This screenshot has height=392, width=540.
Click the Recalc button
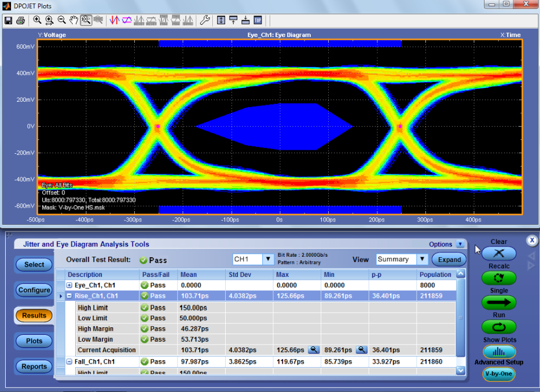pyautogui.click(x=499, y=278)
